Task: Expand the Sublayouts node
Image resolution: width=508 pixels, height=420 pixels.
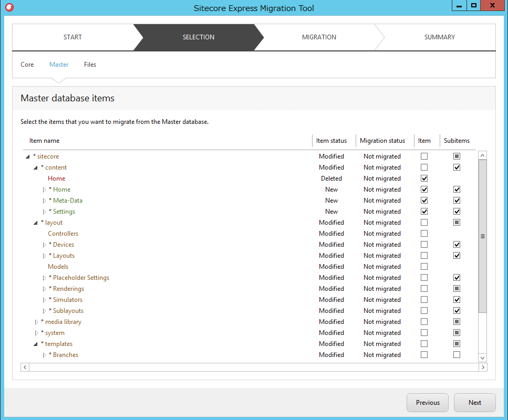Action: 44,311
